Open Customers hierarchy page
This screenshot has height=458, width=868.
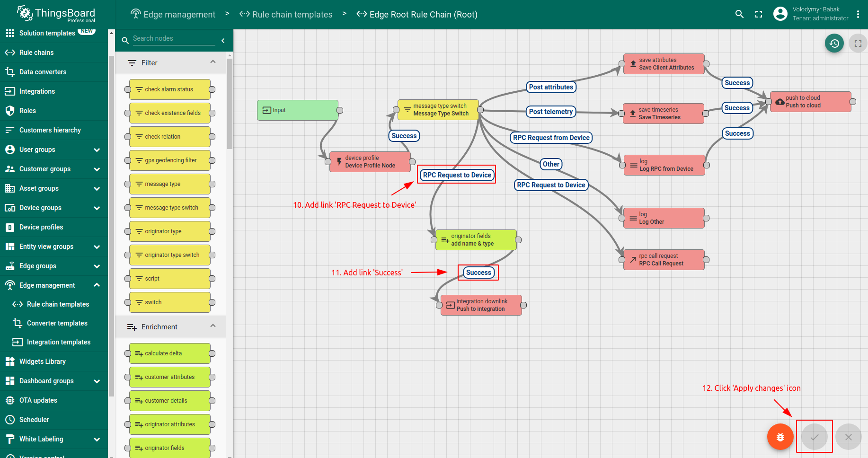click(x=54, y=130)
